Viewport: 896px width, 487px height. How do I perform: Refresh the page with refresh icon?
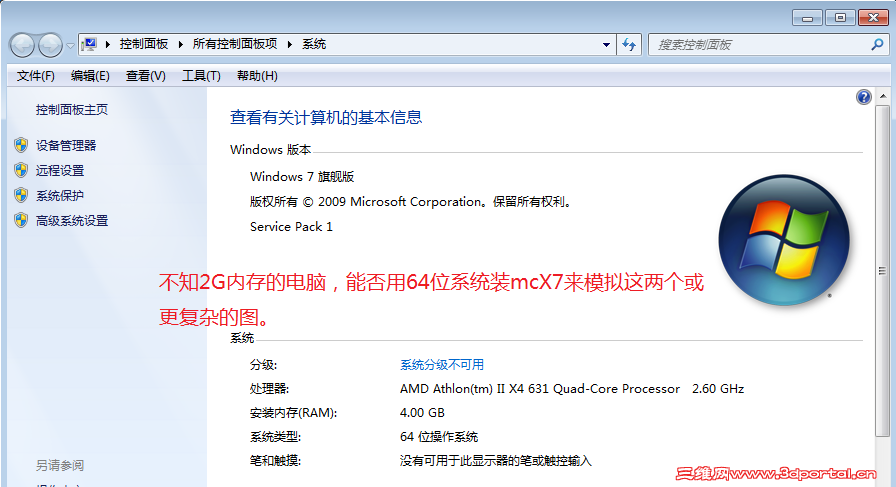629,45
